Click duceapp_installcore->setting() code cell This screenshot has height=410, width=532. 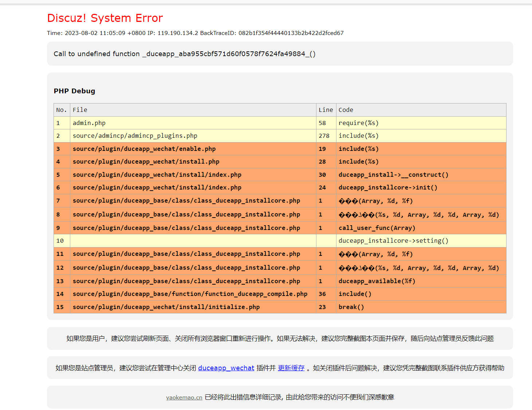pos(421,241)
